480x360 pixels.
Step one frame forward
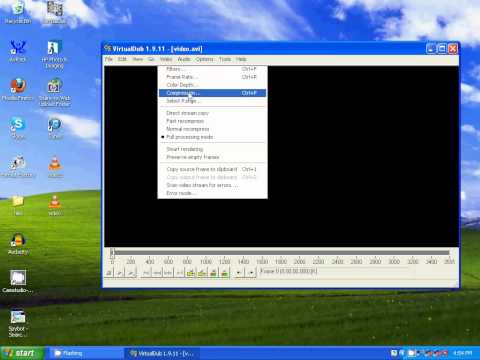pyautogui.click(x=168, y=273)
